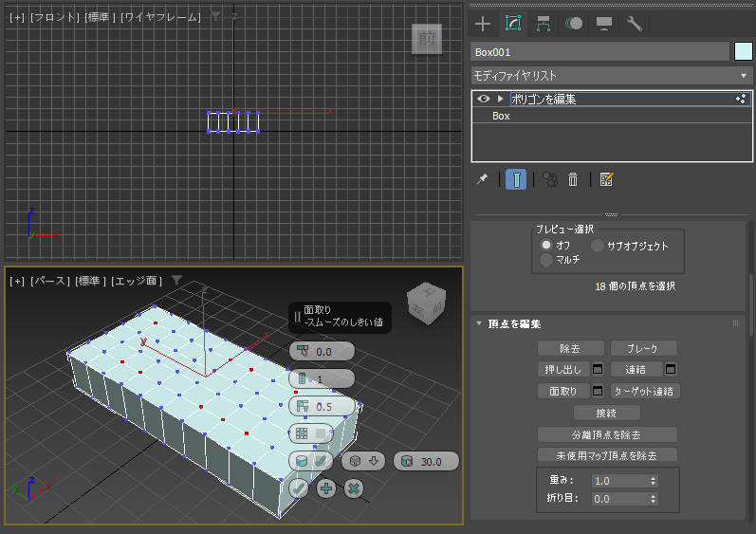Click the perspective viewport ViewCube
This screenshot has width=756, height=534.
(x=427, y=304)
